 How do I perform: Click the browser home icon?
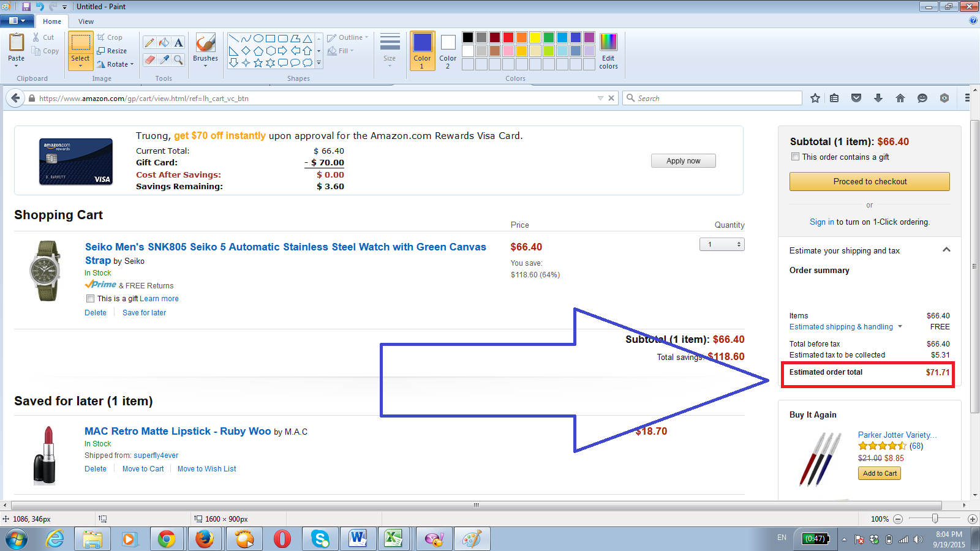[900, 98]
